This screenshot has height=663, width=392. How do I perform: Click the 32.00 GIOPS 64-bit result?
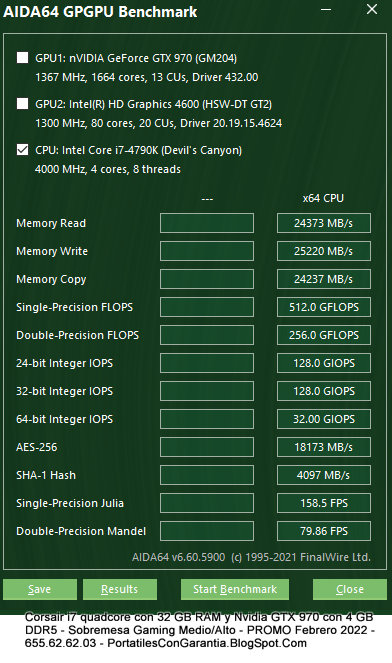click(324, 419)
